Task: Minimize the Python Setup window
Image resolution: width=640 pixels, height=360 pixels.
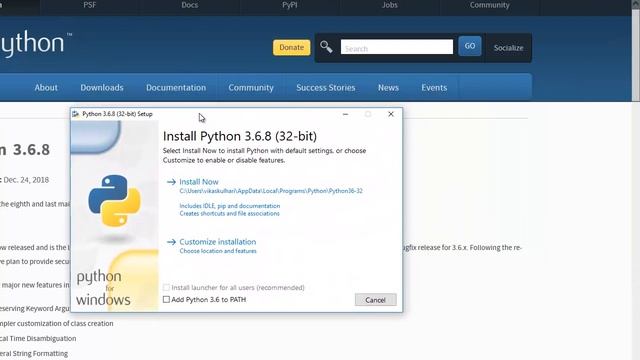Action: pos(345,114)
